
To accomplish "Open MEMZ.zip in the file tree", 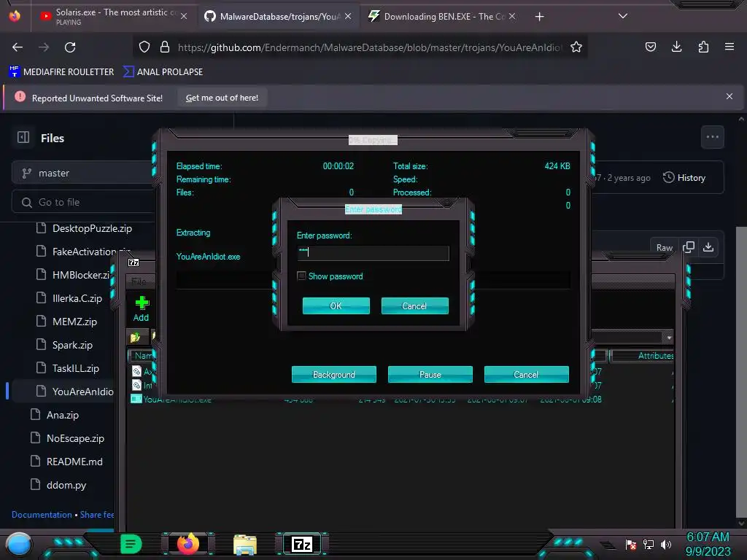I will (74, 322).
